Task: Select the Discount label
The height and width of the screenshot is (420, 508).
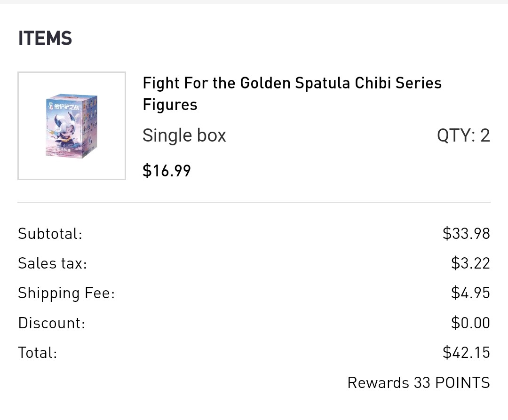Action: tap(52, 323)
